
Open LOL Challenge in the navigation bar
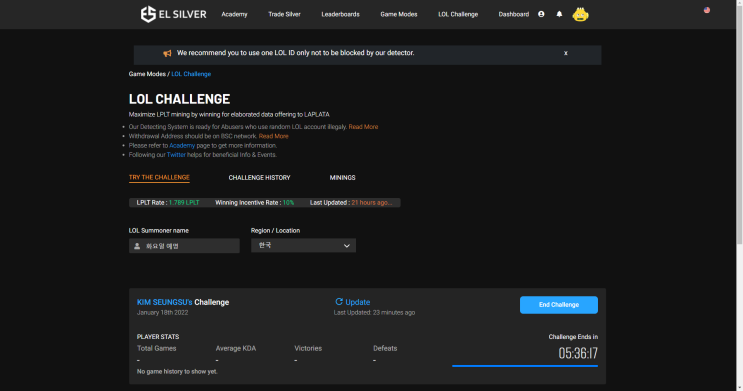[x=458, y=14]
